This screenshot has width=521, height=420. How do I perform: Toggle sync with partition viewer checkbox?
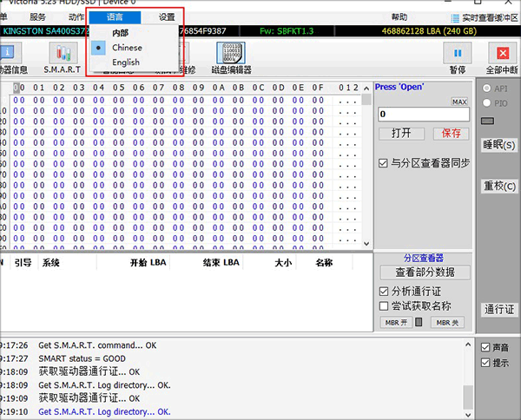pos(383,163)
